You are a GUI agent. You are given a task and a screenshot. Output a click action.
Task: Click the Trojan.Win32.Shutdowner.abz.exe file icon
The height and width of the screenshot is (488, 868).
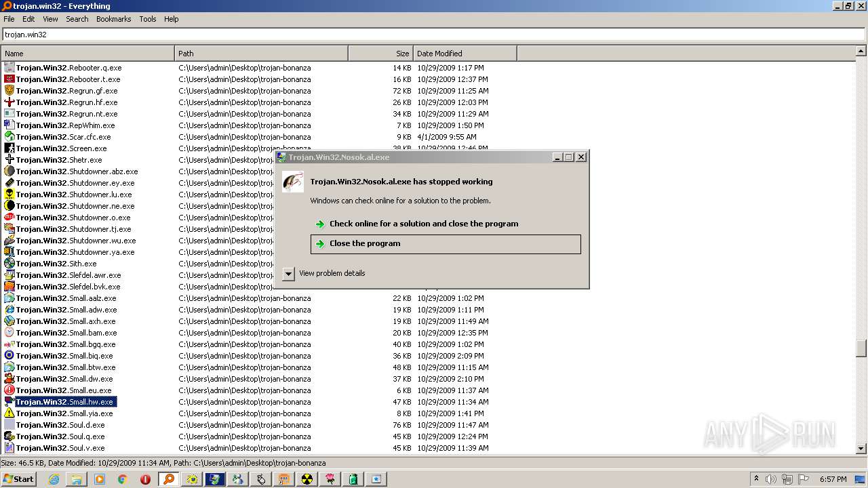point(9,171)
